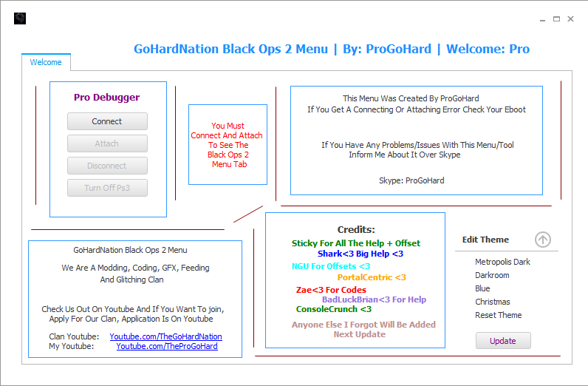The width and height of the screenshot is (588, 386).
Task: Select Darkroom theme
Action: 492,275
